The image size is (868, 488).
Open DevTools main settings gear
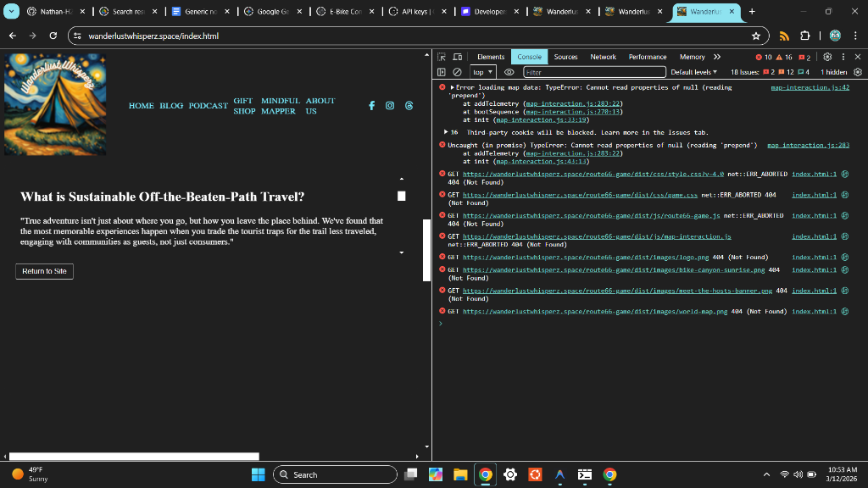pos(827,57)
